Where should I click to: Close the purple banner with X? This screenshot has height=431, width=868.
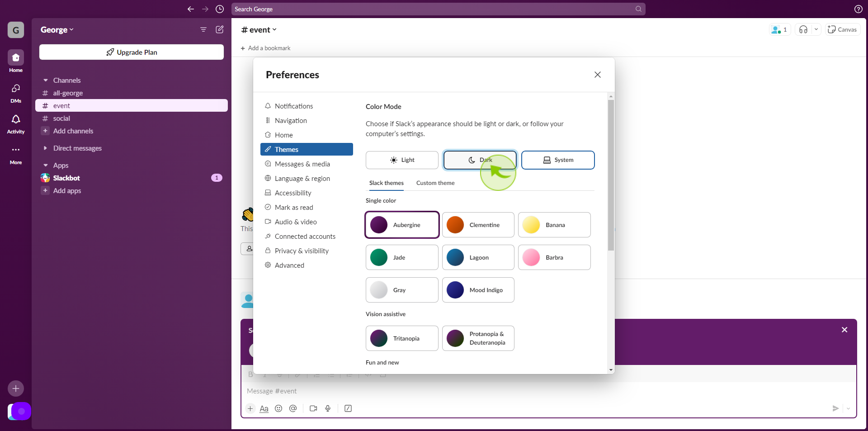[844, 330]
